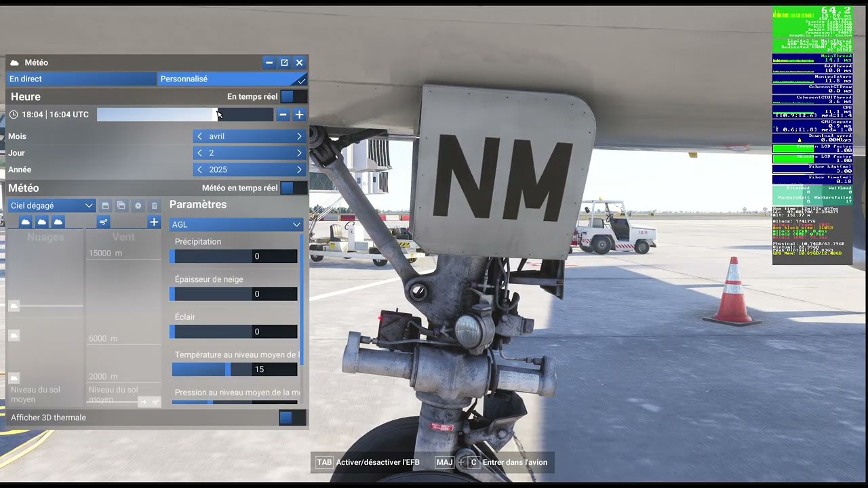Click the wind layer icon above Vent
This screenshot has height=488, width=868.
[103, 222]
